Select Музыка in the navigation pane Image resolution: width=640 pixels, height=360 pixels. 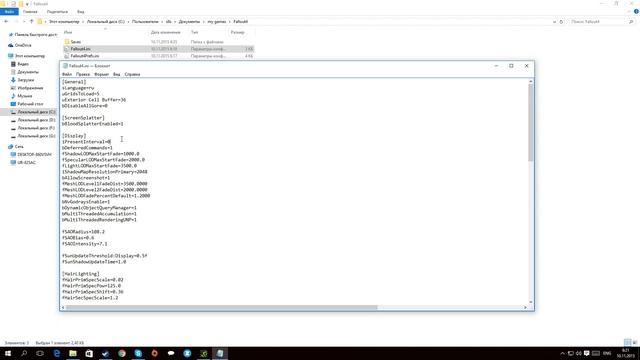tap(24, 96)
